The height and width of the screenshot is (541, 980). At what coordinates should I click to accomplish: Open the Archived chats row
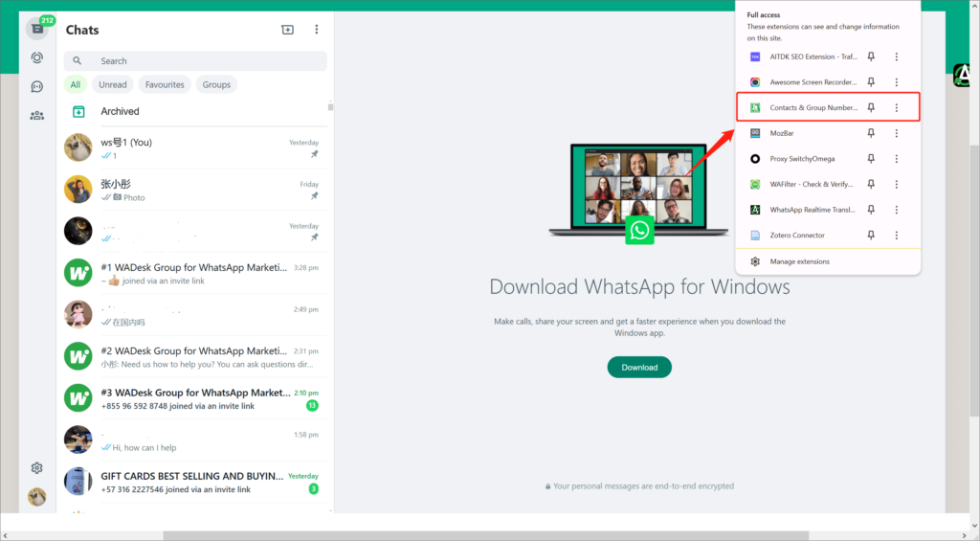(x=195, y=111)
